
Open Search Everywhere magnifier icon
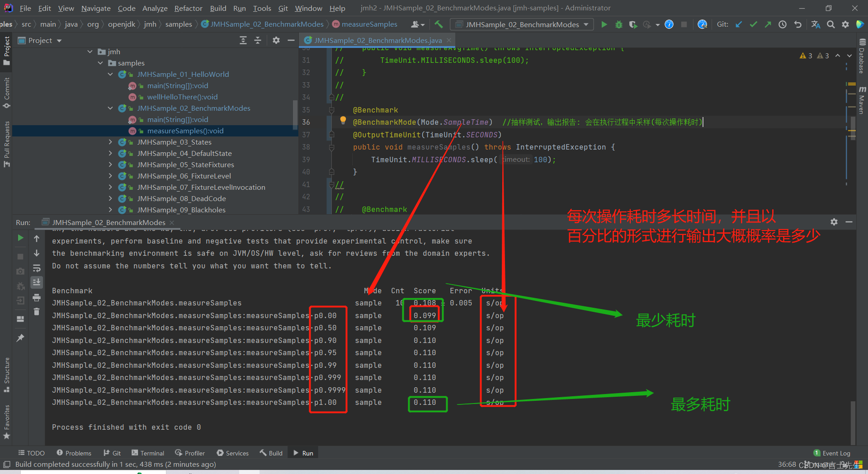[831, 24]
